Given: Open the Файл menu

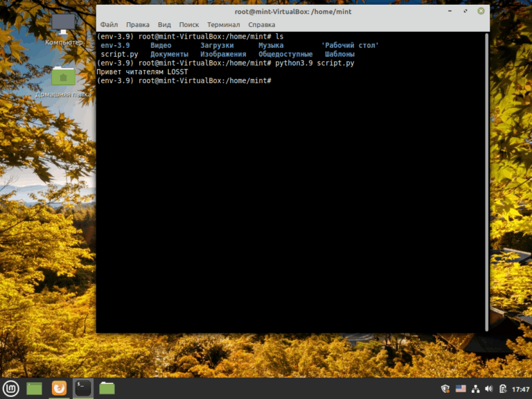Looking at the screenshot, I should point(109,25).
